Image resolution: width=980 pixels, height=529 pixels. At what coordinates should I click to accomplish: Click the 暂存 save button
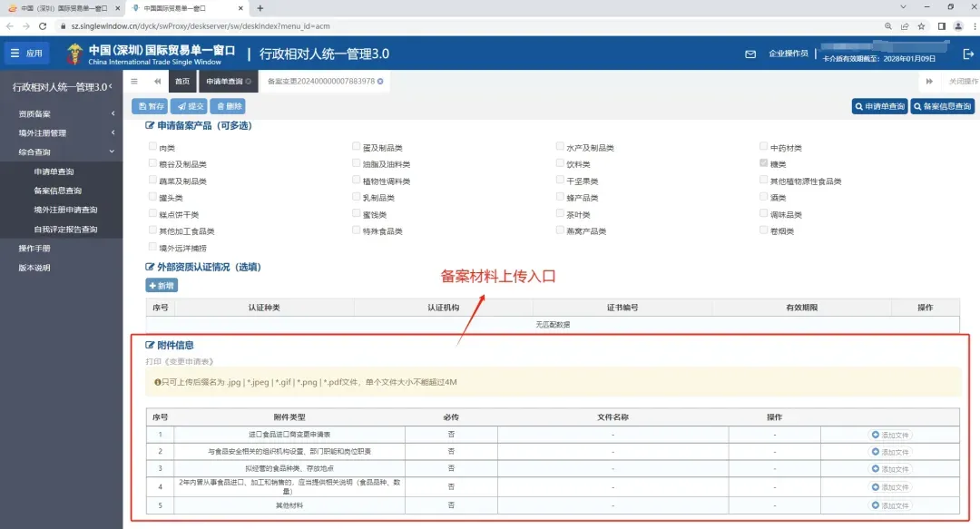click(x=150, y=106)
